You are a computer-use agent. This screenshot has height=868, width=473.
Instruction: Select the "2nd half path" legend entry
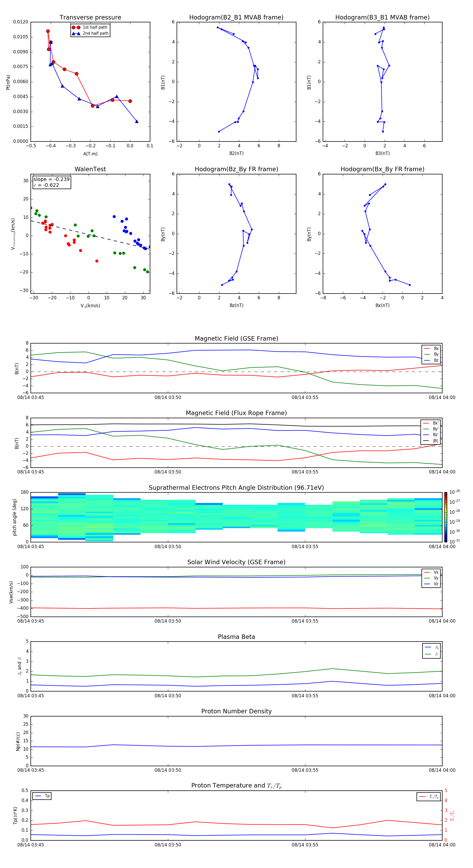90,33
